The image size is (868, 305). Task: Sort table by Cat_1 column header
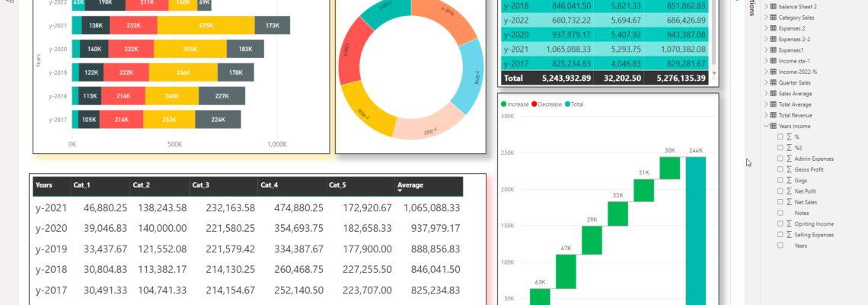[100, 186]
